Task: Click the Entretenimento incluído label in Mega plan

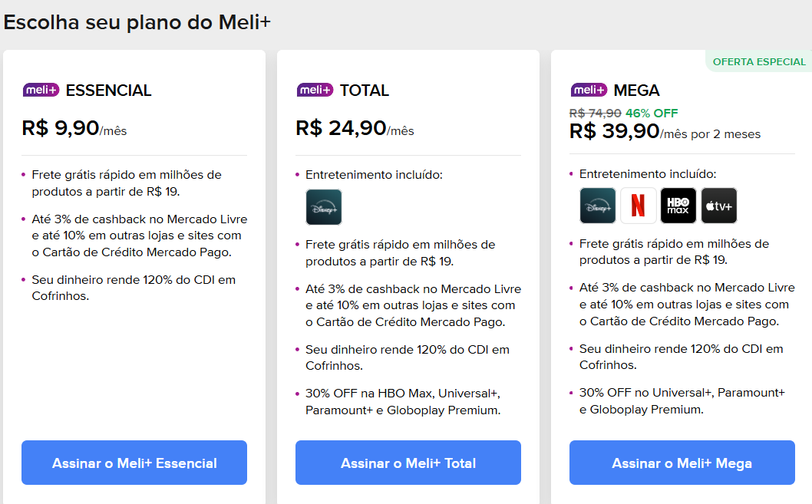Action: [x=648, y=174]
